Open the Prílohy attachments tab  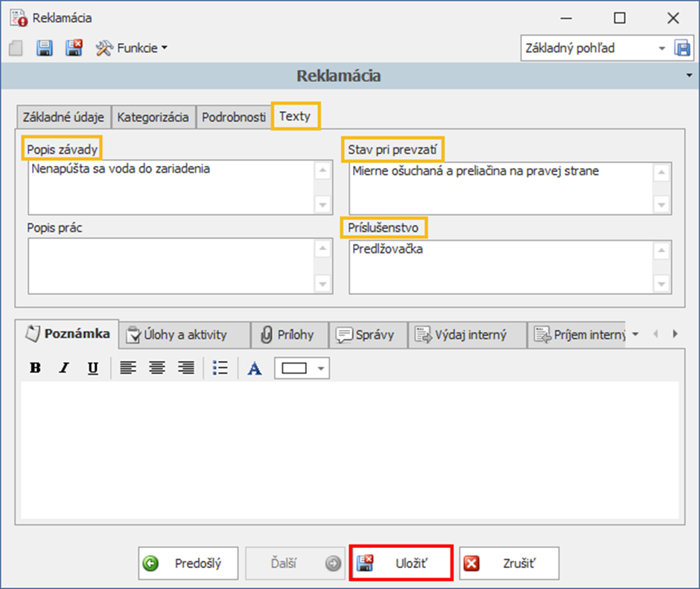click(x=287, y=335)
